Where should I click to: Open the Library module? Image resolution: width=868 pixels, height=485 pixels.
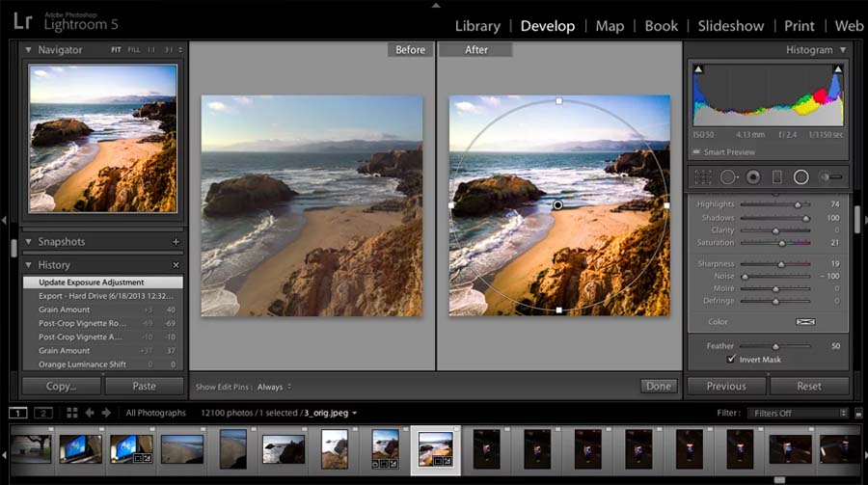(477, 26)
